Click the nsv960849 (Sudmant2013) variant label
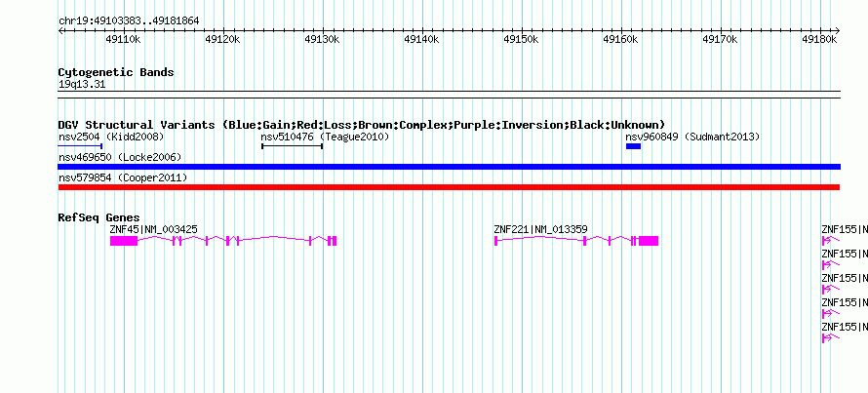Screen dimensions: 868x393 [x=692, y=137]
